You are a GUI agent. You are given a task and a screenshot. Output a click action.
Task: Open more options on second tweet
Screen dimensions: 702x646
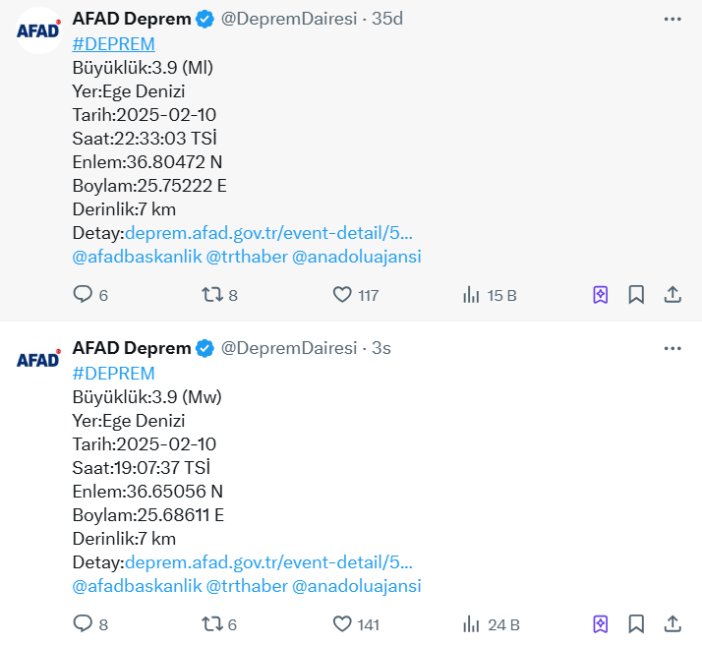pyautogui.click(x=673, y=348)
